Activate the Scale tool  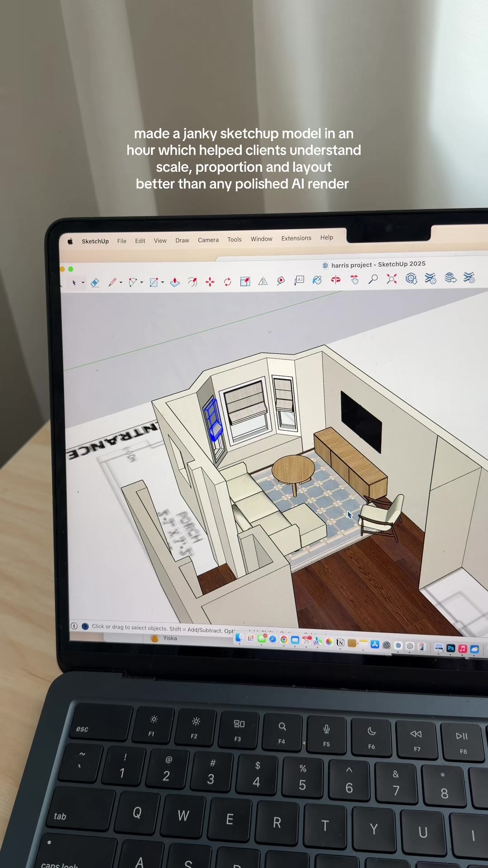[245, 282]
